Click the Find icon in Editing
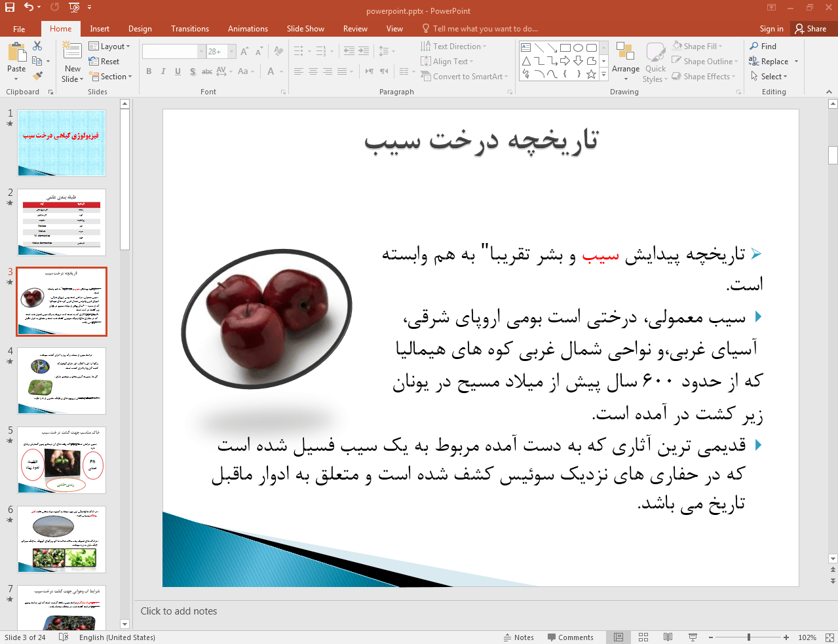838x644 pixels. (x=763, y=47)
